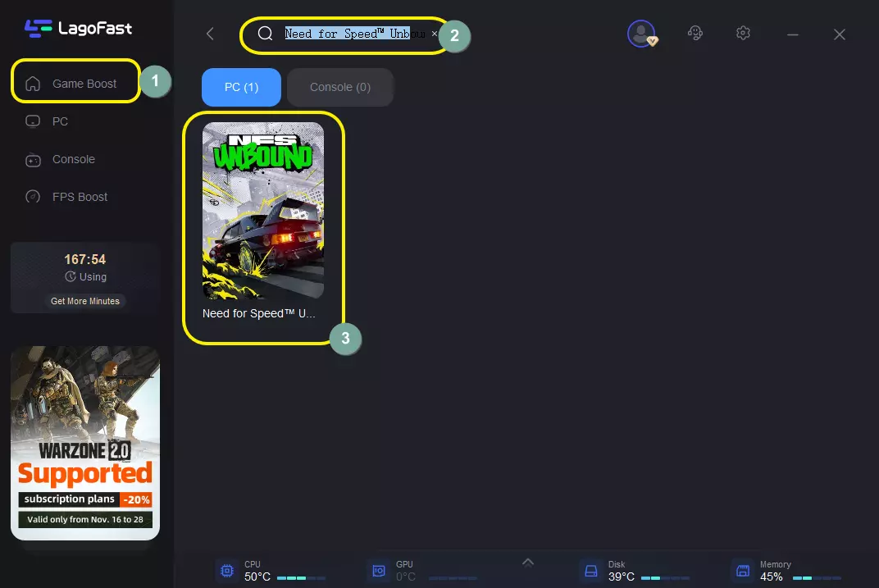This screenshot has width=879, height=588.
Task: Open FPS Boost from the sidebar
Action: click(x=80, y=197)
